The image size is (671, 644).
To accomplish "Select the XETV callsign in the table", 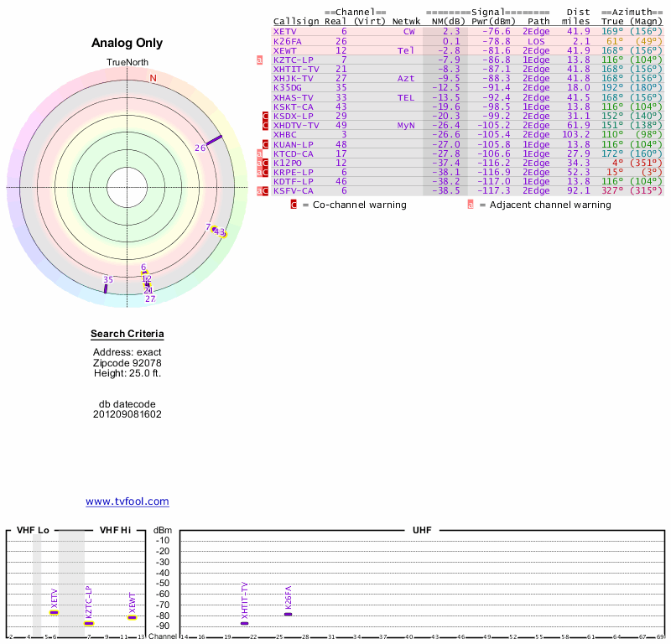I will pyautogui.click(x=284, y=31).
